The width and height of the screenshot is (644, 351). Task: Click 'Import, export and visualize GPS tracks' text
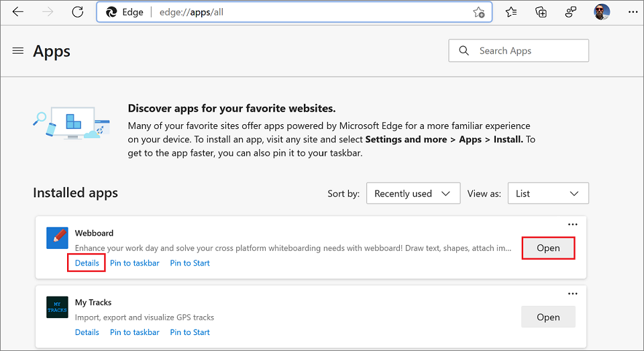click(x=145, y=317)
